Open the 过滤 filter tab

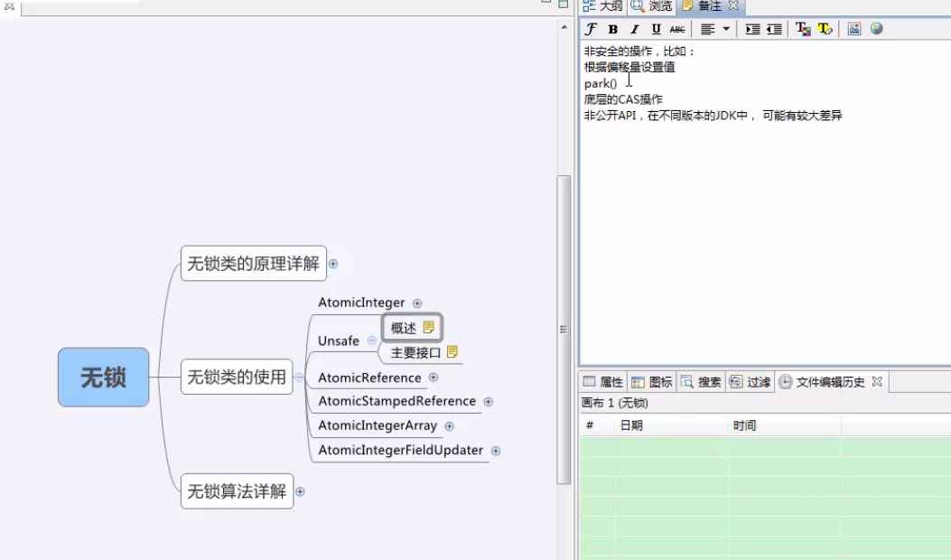[x=750, y=382]
